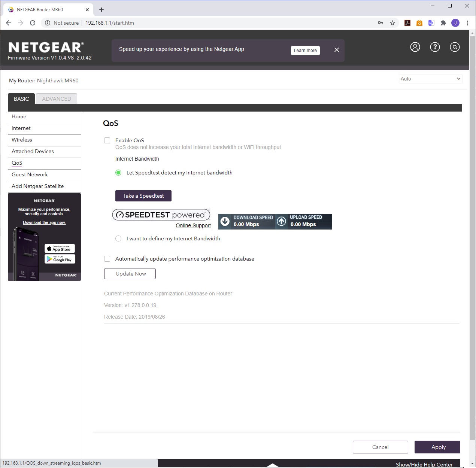Open the Auto language dropdown
The width and height of the screenshot is (476, 468).
(430, 79)
